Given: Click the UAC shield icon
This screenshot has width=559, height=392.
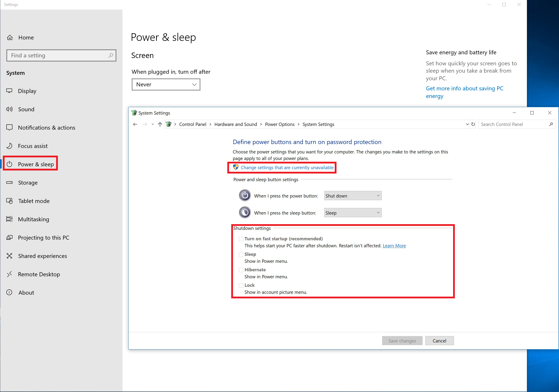Looking at the screenshot, I should pyautogui.click(x=236, y=167).
